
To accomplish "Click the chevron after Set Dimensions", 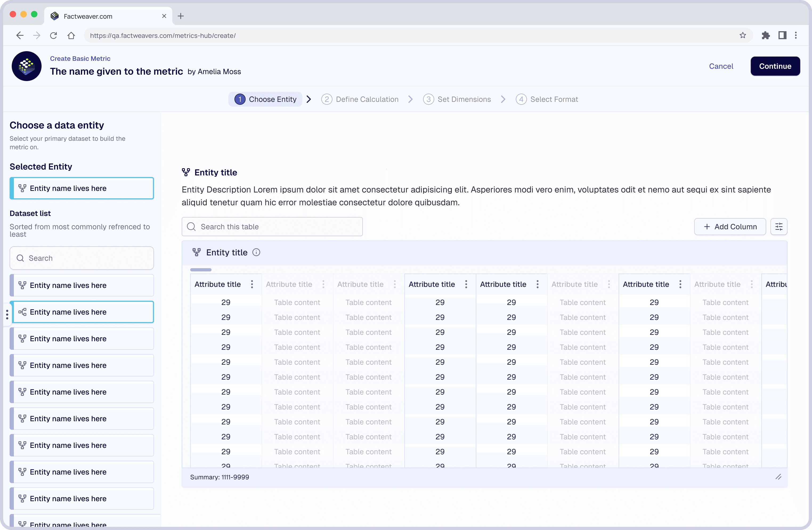I will (x=503, y=99).
